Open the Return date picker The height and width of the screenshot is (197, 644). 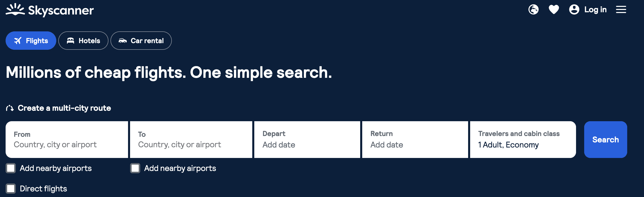coord(415,140)
